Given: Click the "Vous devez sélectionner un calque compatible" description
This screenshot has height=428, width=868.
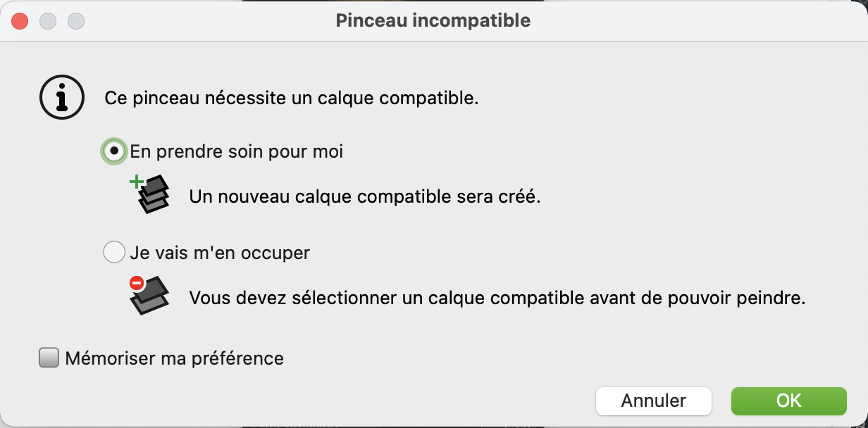Looking at the screenshot, I should click(497, 298).
